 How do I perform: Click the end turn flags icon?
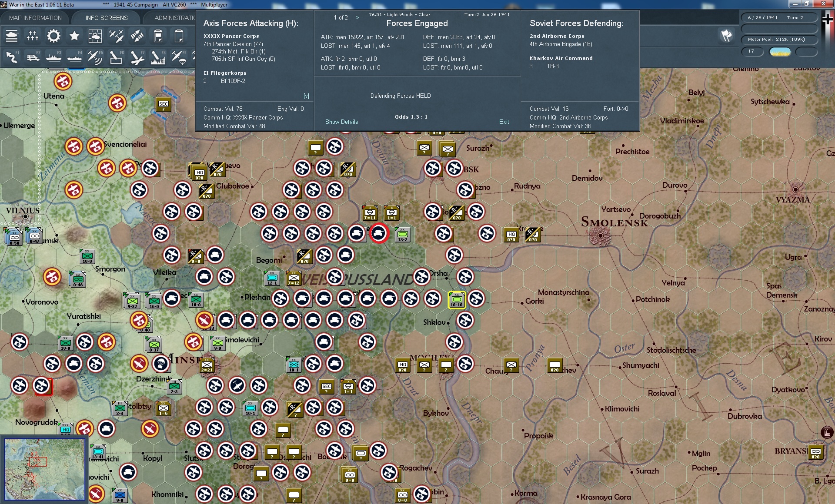[x=726, y=36]
